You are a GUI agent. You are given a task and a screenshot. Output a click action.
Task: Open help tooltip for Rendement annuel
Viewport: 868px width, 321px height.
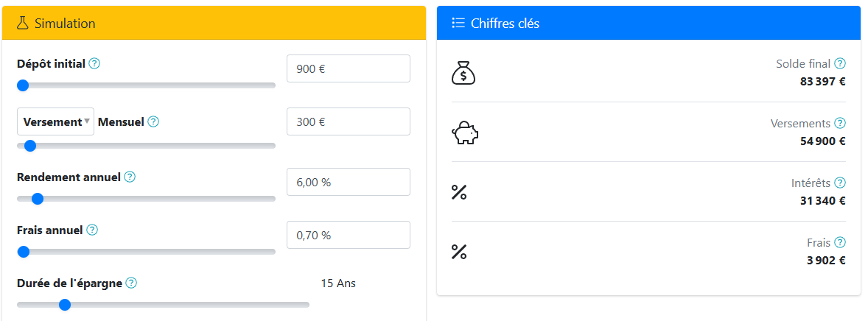click(x=130, y=177)
